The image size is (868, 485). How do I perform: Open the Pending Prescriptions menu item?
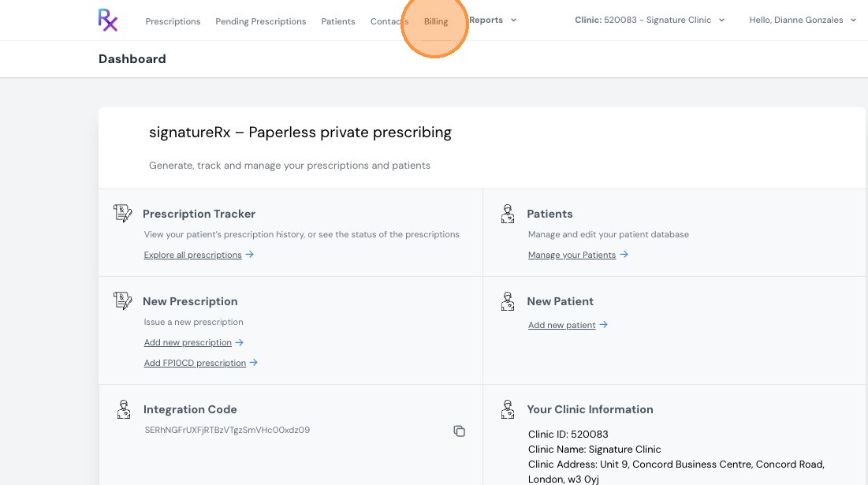coord(261,21)
